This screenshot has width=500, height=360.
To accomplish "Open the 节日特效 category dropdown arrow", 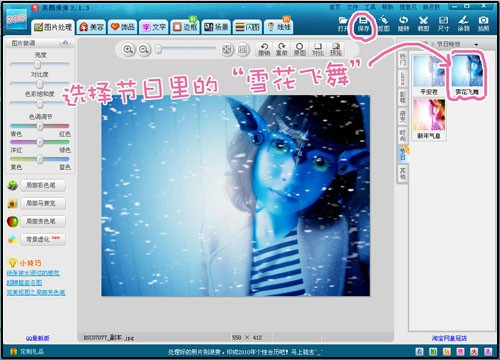I will [476, 44].
